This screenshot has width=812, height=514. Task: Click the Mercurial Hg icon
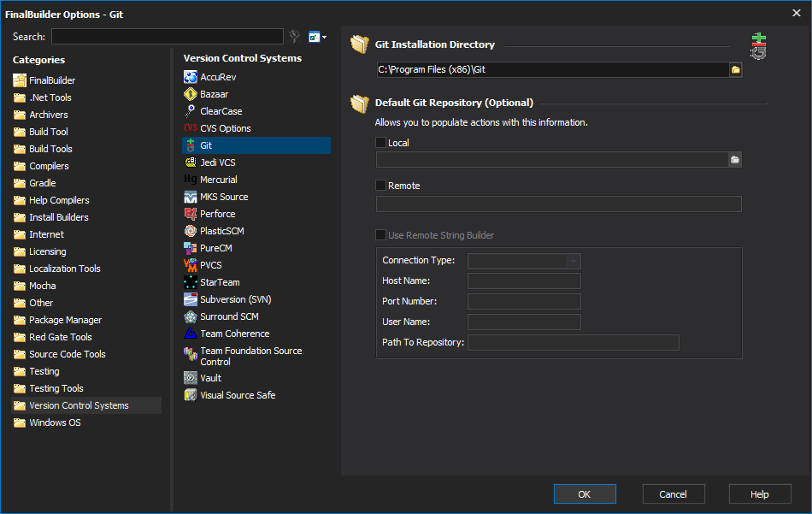191,180
